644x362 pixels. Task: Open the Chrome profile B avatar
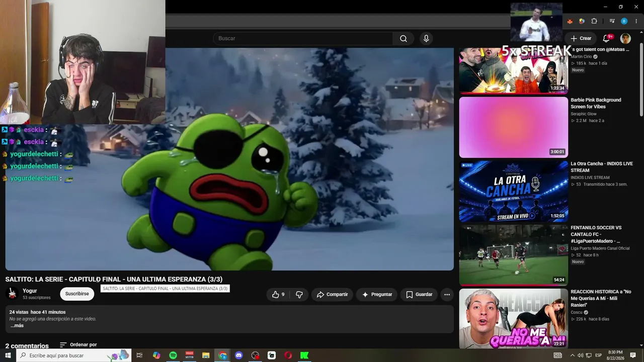[x=624, y=21]
